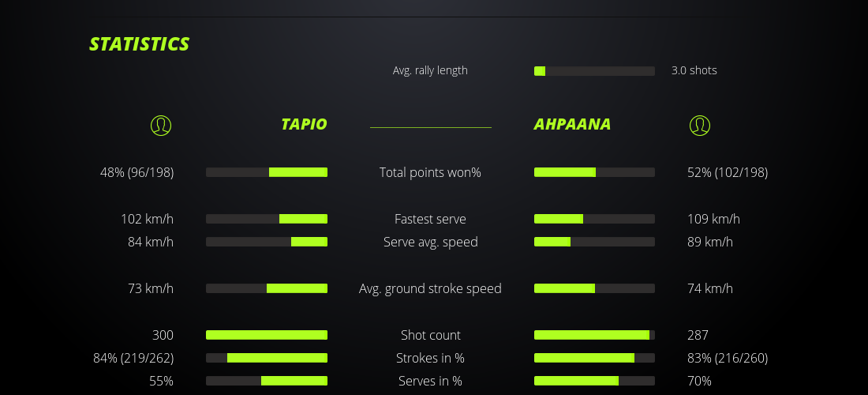The height and width of the screenshot is (395, 868).
Task: Click Ahpaana's 52% (102/198) value
Action: tap(727, 172)
